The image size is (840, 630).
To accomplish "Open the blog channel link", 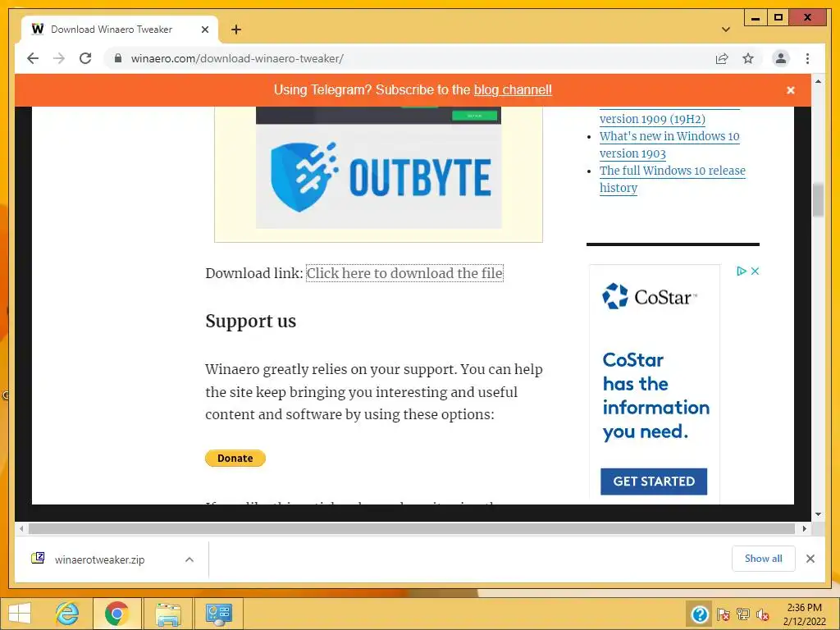I will (513, 90).
